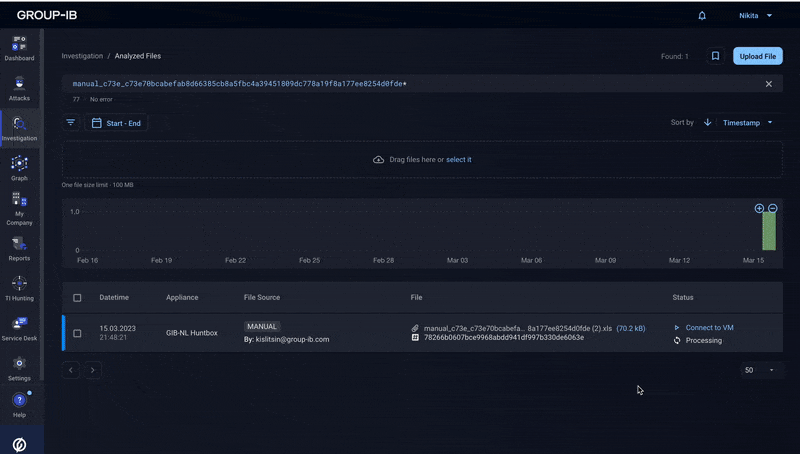Screen dimensions: 800x454
Task: Open the filter options icon
Action: tap(70, 122)
